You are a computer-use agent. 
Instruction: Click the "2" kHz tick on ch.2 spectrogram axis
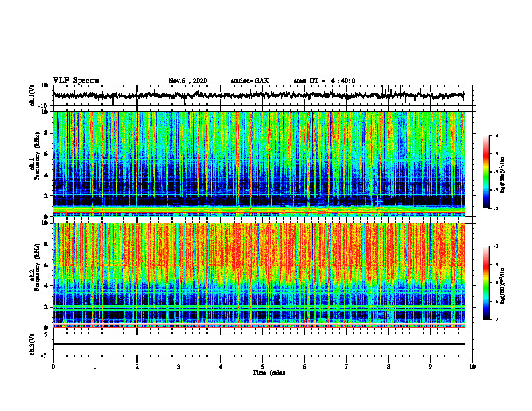point(46,307)
